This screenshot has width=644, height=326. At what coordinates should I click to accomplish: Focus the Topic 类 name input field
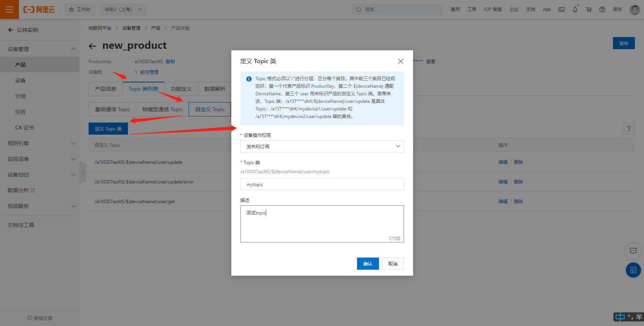coord(322,184)
